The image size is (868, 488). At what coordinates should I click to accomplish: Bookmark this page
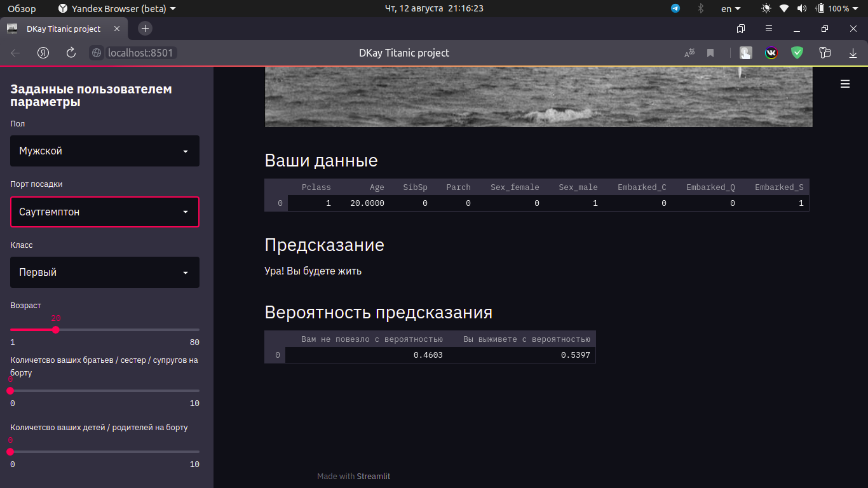point(710,53)
